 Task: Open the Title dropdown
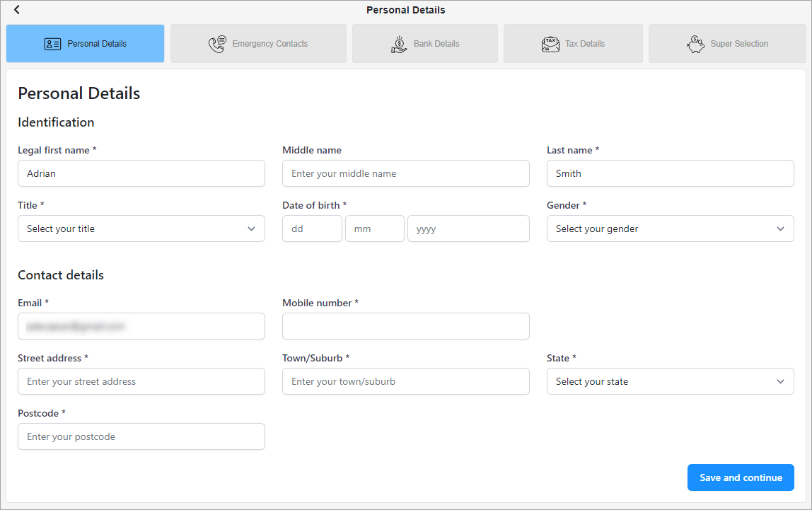(x=141, y=228)
